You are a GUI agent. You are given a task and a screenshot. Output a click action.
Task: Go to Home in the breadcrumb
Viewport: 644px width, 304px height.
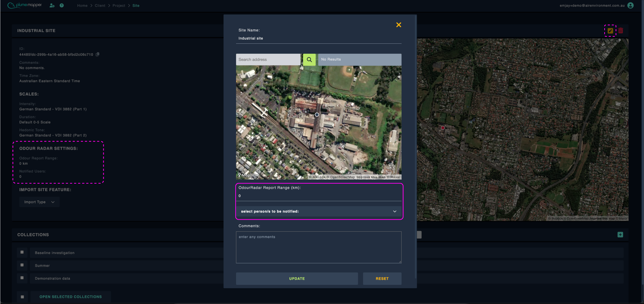click(x=82, y=6)
